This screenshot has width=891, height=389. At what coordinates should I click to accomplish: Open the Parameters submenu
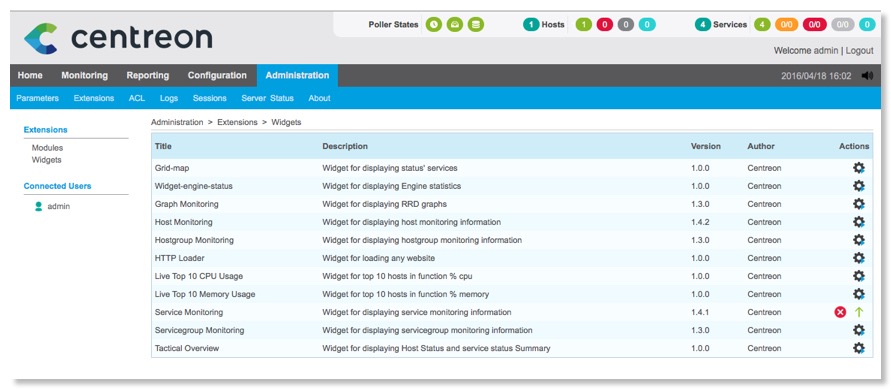pos(38,98)
